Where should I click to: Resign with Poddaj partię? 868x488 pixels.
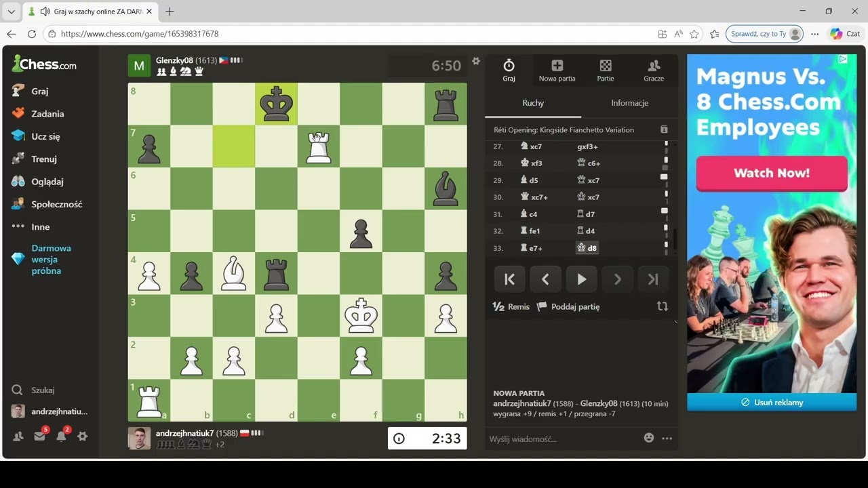pos(568,306)
